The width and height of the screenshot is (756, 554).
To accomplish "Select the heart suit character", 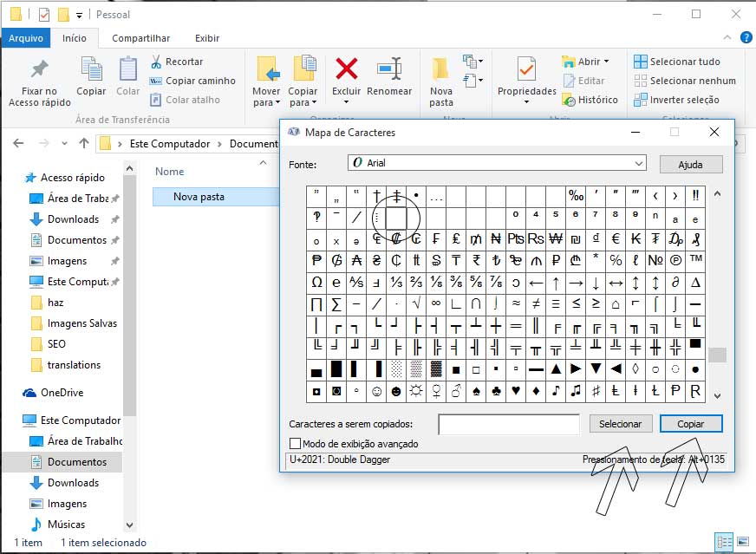I will [x=516, y=392].
